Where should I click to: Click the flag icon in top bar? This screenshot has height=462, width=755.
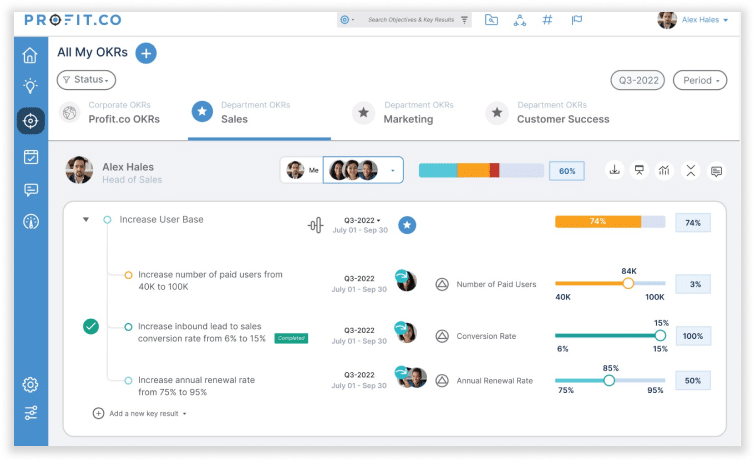click(x=576, y=20)
